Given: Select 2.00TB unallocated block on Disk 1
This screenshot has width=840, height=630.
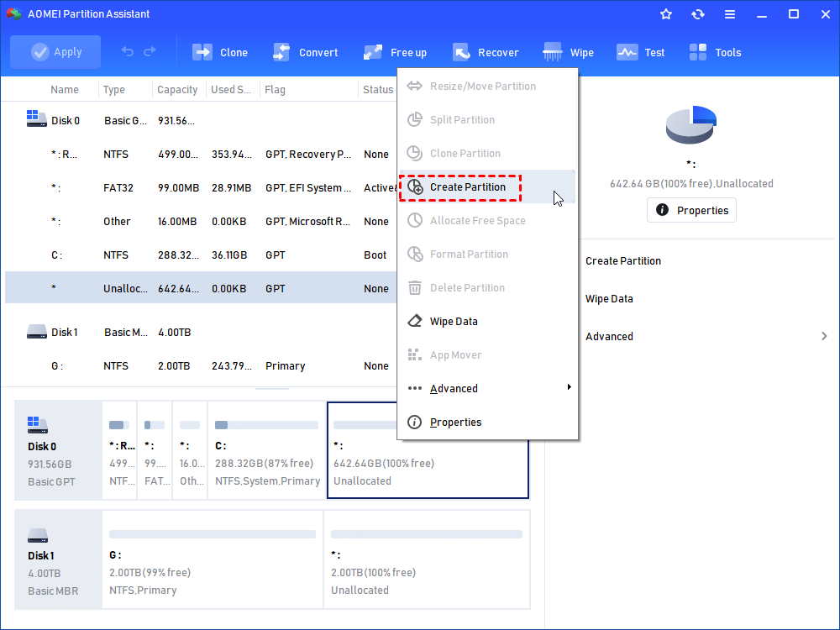Looking at the screenshot, I should click(427, 559).
